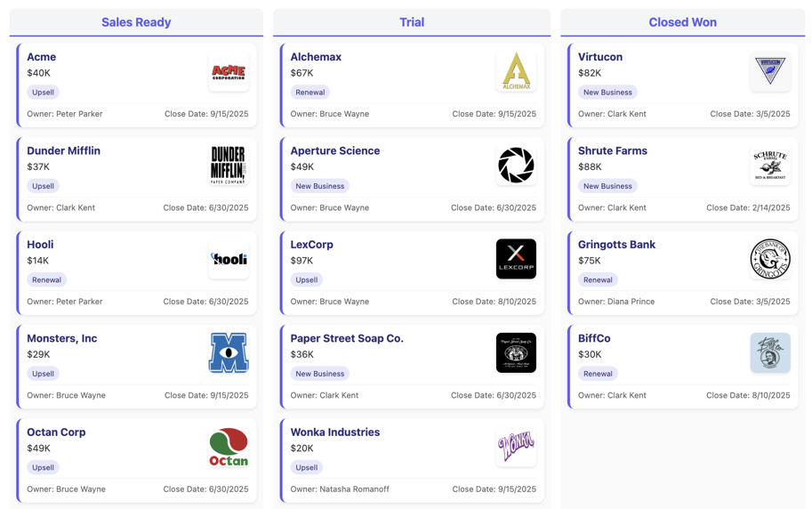This screenshot has width=812, height=509.
Task: Click 'Close Date: 3/5/2025' on Virtucon card
Action: coord(751,114)
